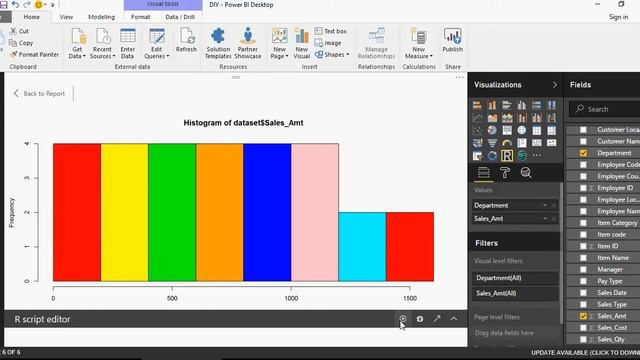Image resolution: width=640 pixels, height=360 pixels.
Task: Click Publish button
Action: pyautogui.click(x=452, y=40)
